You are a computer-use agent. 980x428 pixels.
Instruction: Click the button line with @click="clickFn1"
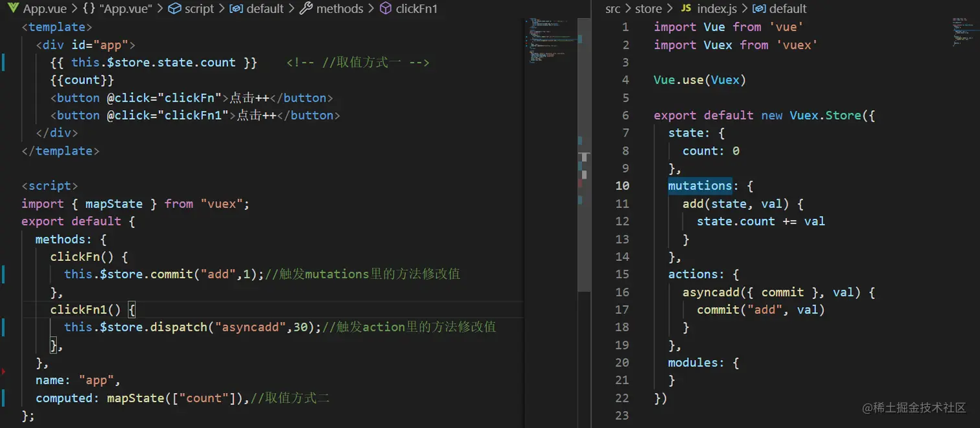point(195,115)
